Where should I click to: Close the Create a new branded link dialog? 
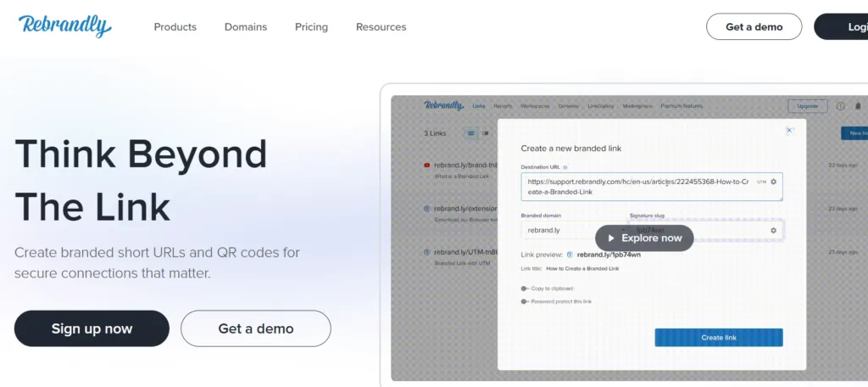tap(789, 130)
